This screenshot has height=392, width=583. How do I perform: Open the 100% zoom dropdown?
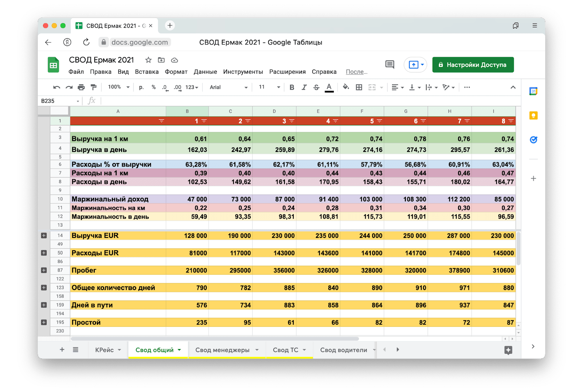(118, 87)
